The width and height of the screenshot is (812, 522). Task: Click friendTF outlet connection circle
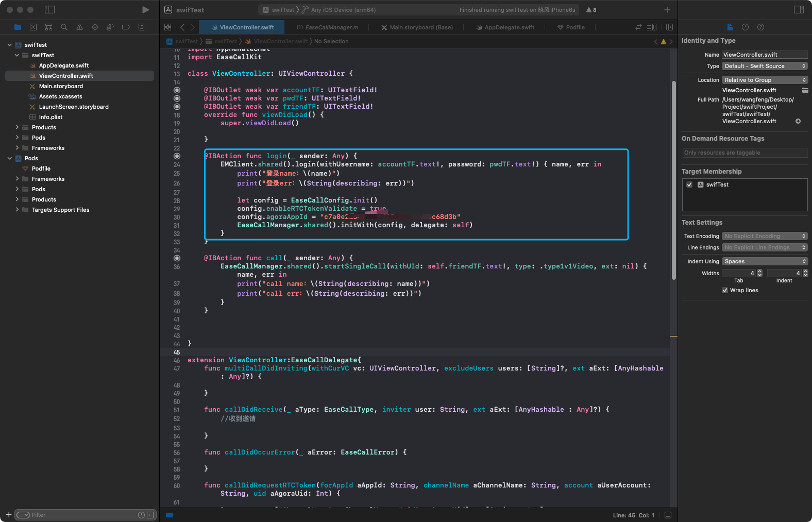(177, 106)
